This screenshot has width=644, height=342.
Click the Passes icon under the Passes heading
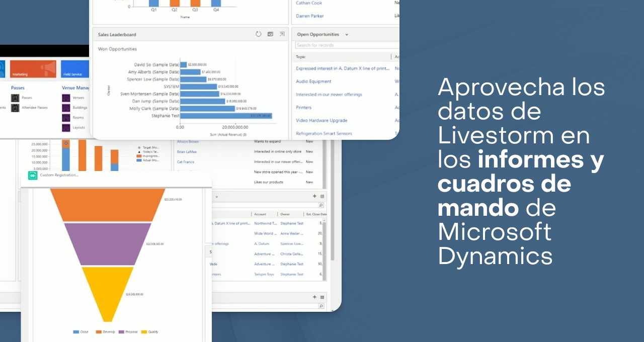point(15,98)
